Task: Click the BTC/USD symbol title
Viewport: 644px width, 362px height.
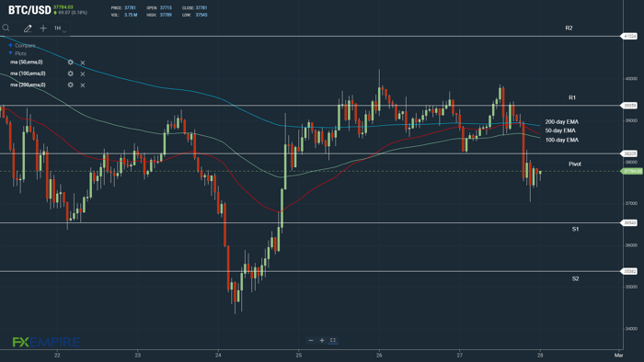Action: (29, 10)
